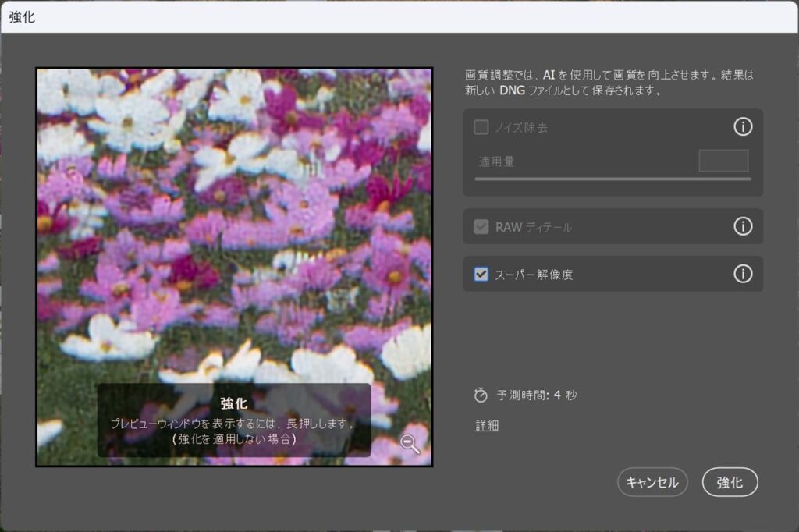
Task: Toggle the RAW ディテール checkbox
Action: coord(481,226)
